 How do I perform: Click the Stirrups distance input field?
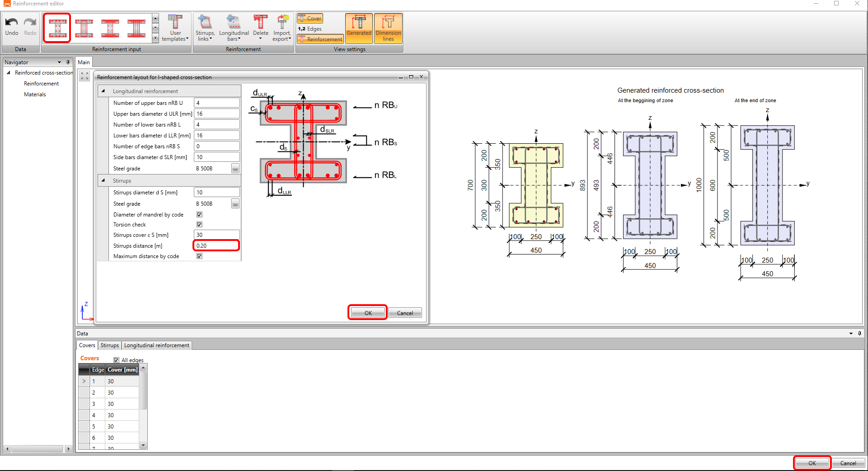(x=216, y=245)
